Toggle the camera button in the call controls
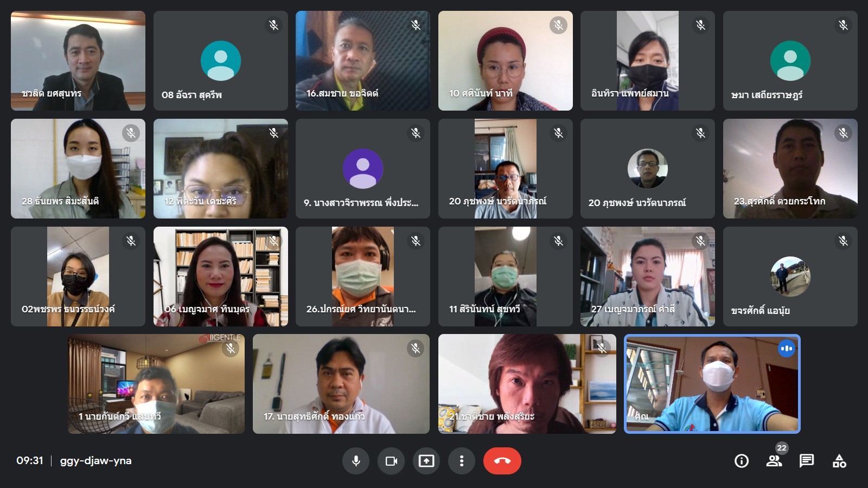Screen dimensions: 868x488 coord(391,461)
